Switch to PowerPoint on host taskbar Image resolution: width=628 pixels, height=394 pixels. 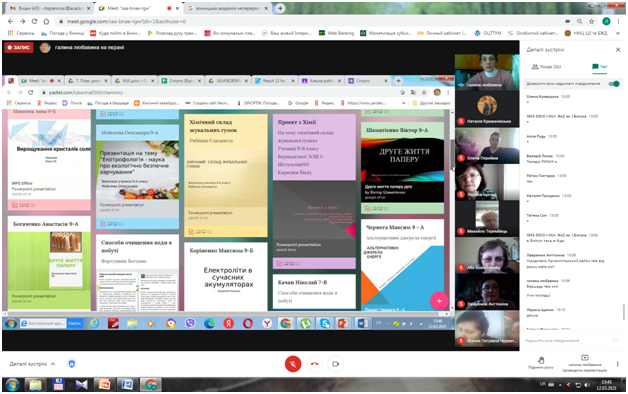click(104, 385)
